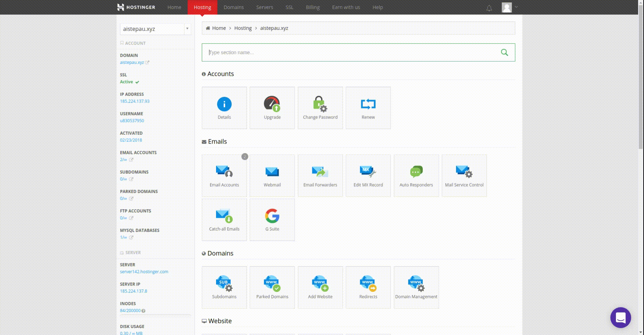Follow the aistepau.xyz domain link
Viewport: 644px width, 335px height.
click(x=132, y=63)
